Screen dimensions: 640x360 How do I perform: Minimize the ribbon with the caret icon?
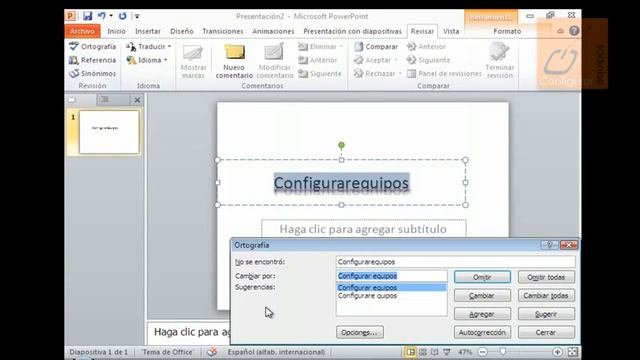(x=560, y=31)
